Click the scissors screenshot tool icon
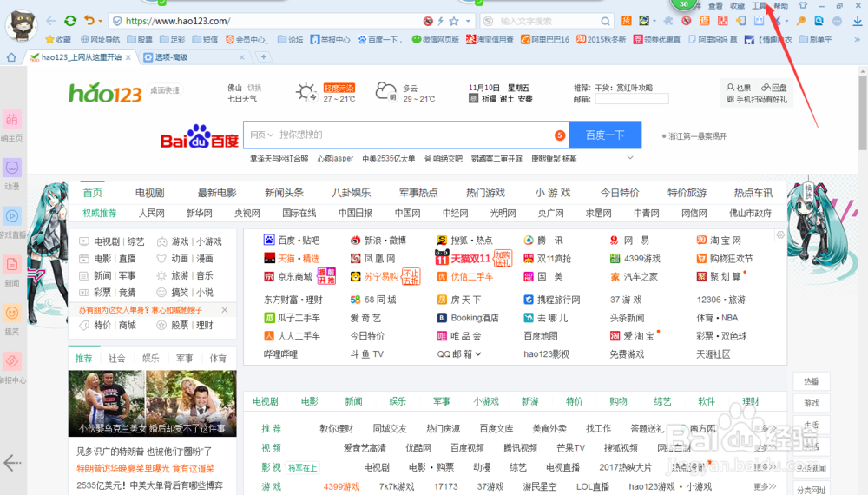868x495 pixels. click(778, 21)
